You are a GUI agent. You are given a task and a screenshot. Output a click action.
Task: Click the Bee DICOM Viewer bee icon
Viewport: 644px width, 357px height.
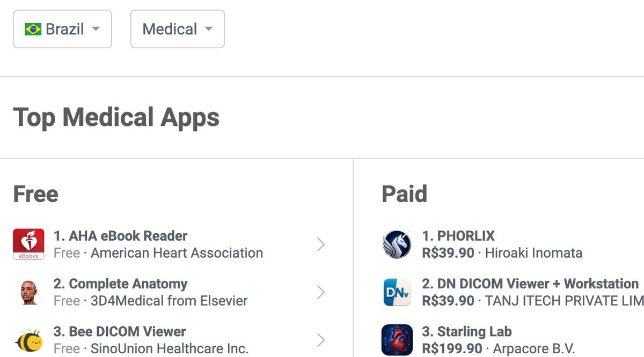point(28,340)
